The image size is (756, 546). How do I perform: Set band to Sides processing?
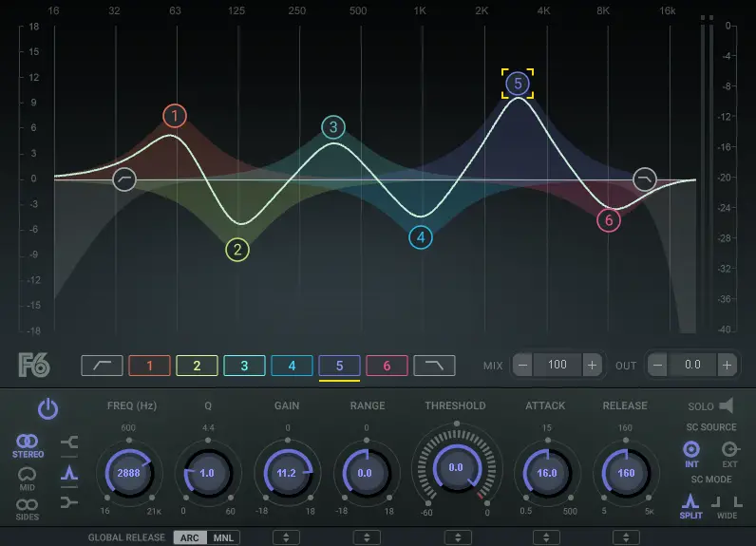[27, 509]
